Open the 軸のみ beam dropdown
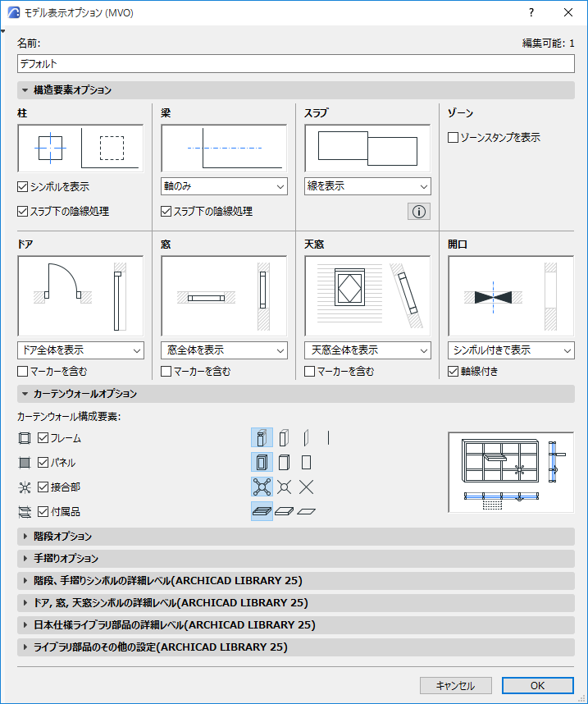 click(224, 186)
